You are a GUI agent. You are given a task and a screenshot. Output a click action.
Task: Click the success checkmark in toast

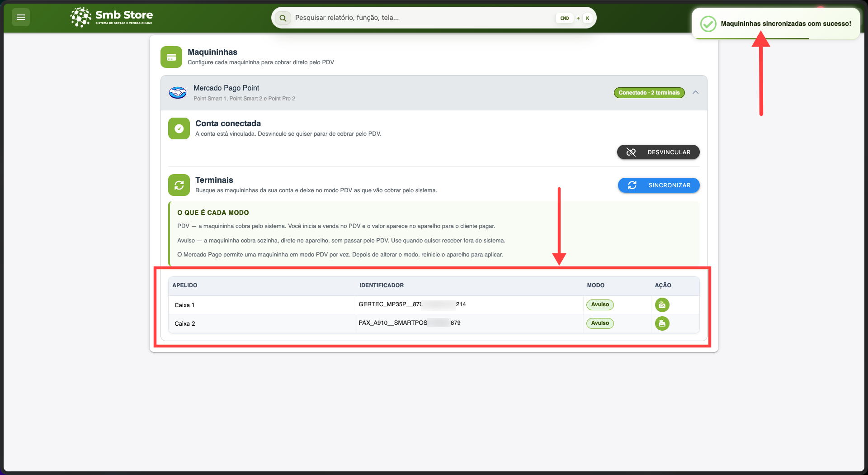[708, 24]
